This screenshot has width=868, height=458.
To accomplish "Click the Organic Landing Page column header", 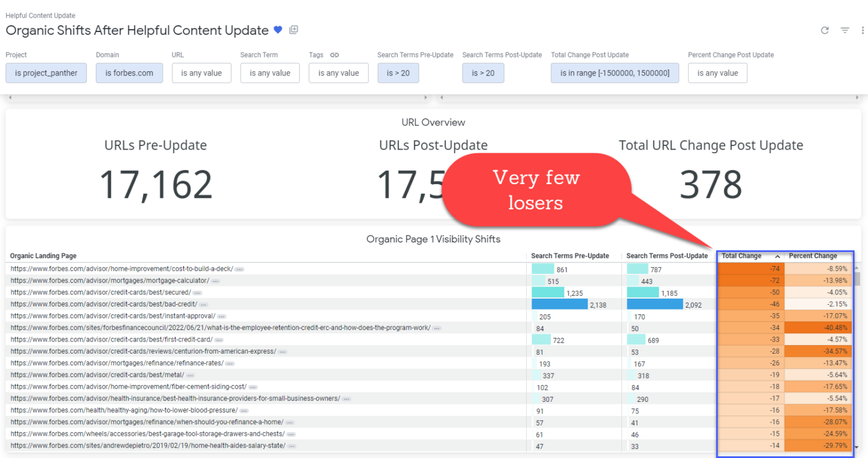I will pos(43,256).
